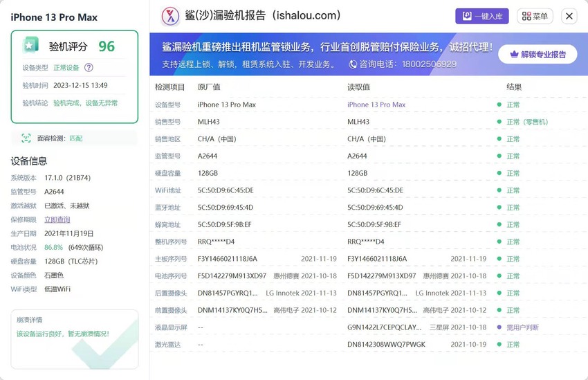Click production date 2021年11月19日
The width and height of the screenshot is (588, 380).
[68, 234]
